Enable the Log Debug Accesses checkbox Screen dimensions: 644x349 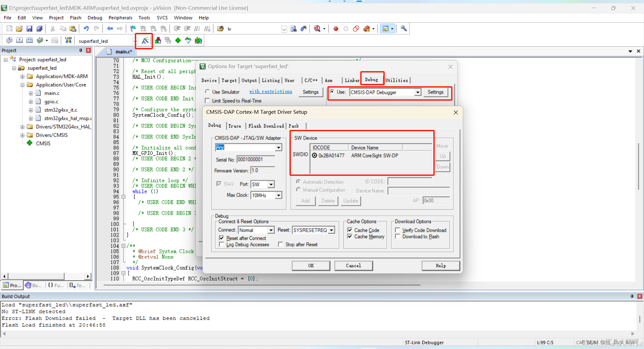[x=221, y=244]
